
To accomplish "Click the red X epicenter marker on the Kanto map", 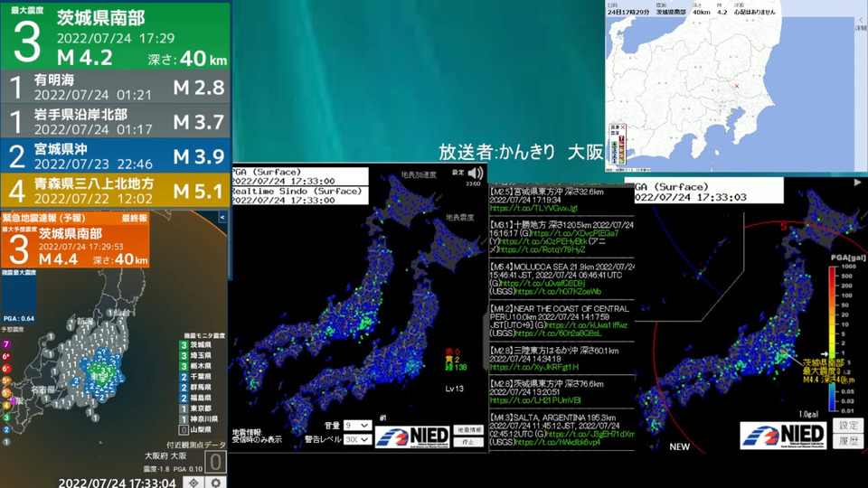I will pyautogui.click(x=736, y=86).
